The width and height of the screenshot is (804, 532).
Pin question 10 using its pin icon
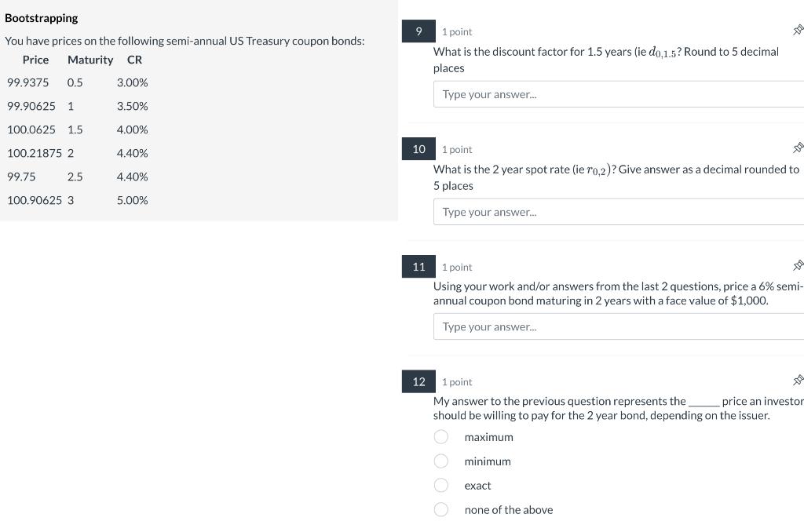[799, 148]
